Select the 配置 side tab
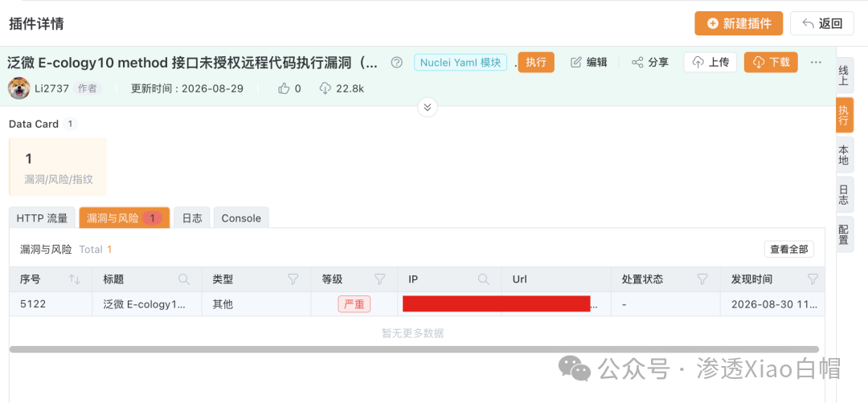This screenshot has width=868, height=403. (x=844, y=234)
